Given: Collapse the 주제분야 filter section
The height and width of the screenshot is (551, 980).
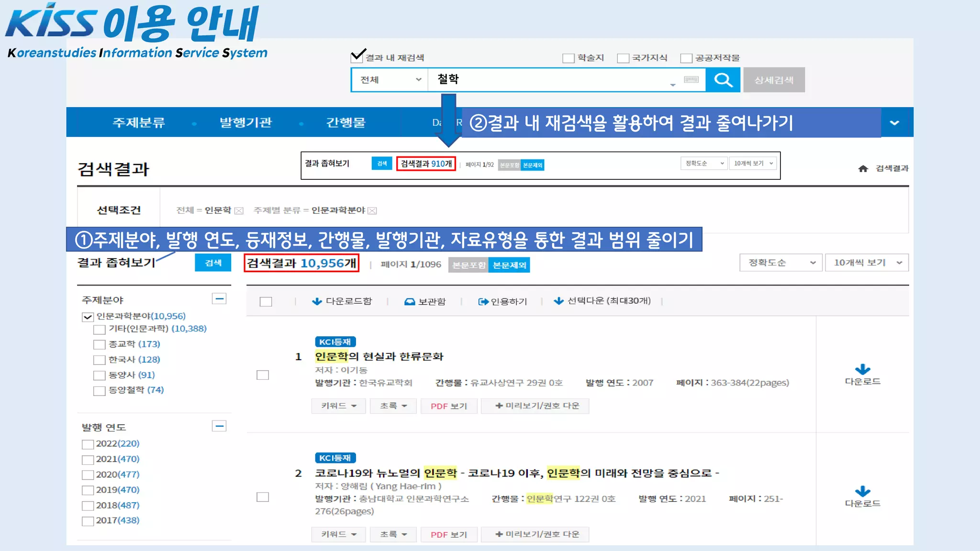Looking at the screenshot, I should (219, 299).
